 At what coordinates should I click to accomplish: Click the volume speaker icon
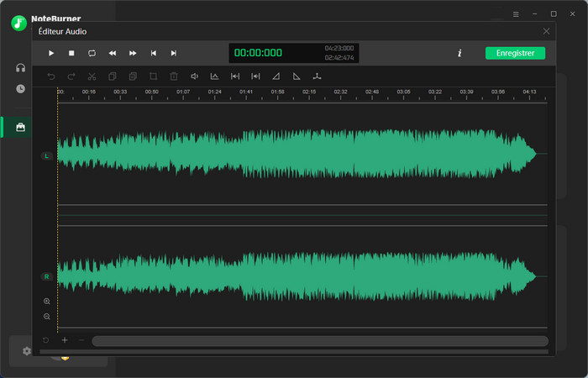pos(194,76)
